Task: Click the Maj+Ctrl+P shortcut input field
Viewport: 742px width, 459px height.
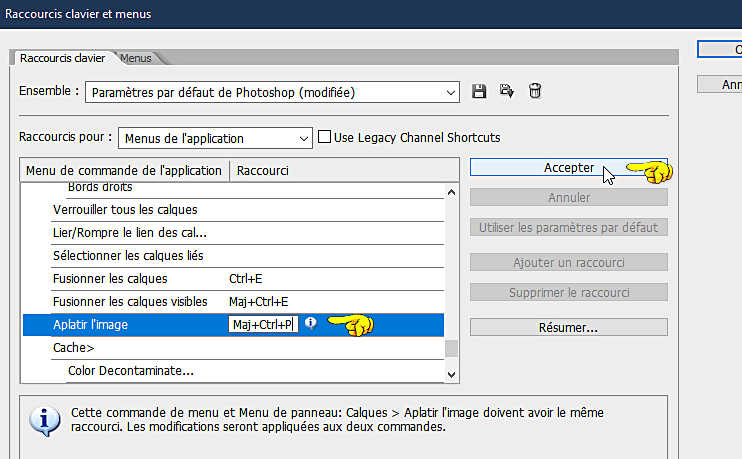Action: click(263, 325)
